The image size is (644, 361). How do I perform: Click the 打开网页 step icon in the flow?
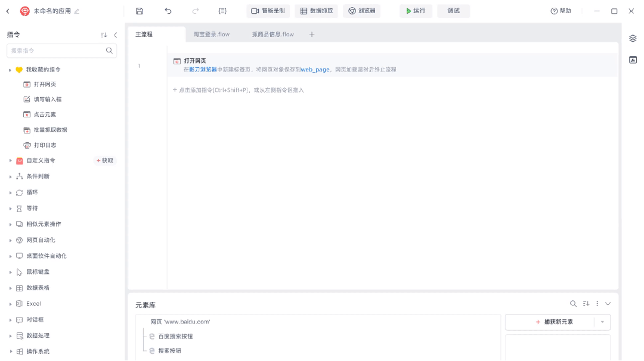tap(177, 61)
